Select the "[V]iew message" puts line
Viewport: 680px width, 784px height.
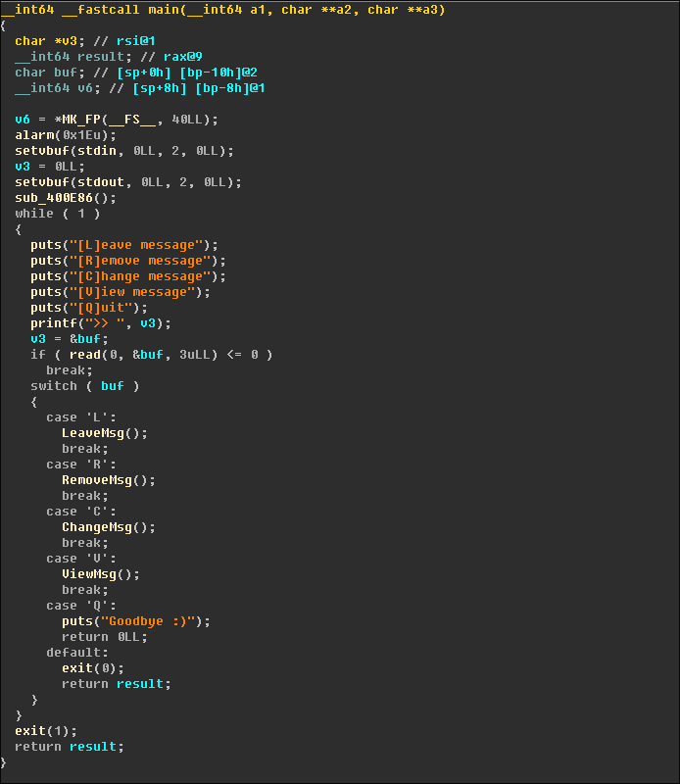[120, 292]
